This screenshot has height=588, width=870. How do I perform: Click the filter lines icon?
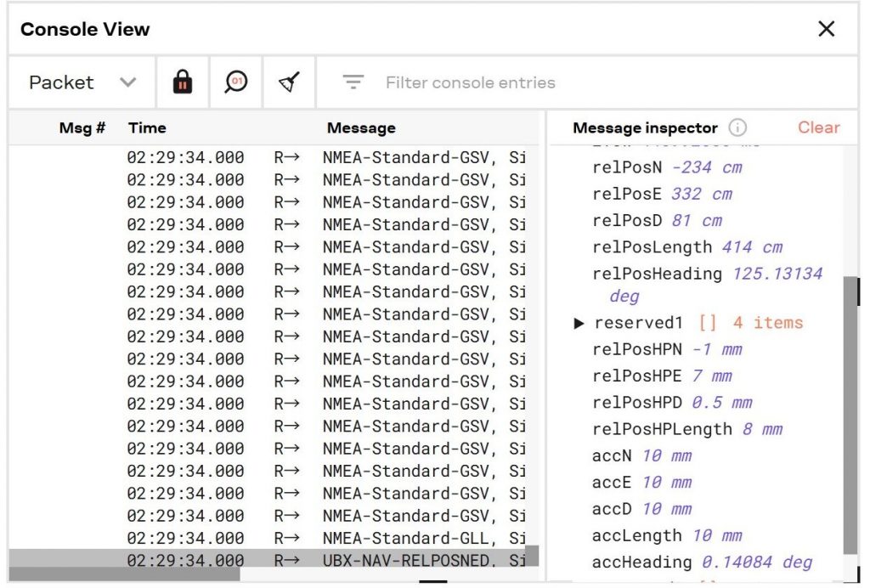click(353, 82)
